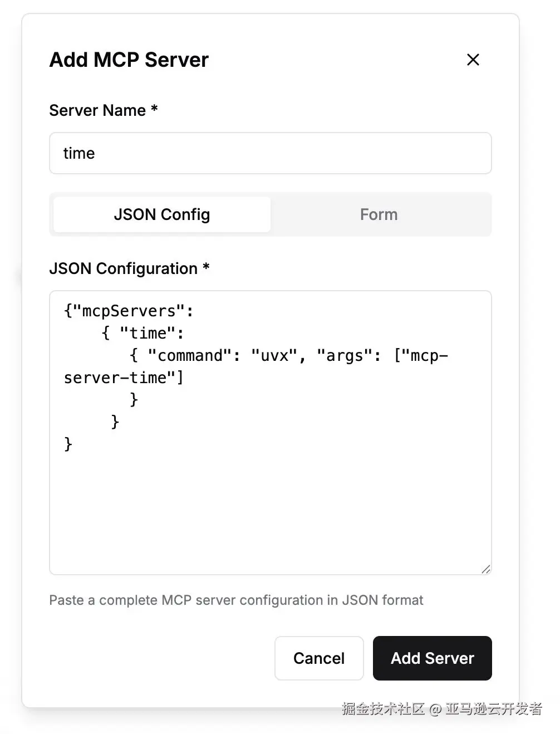This screenshot has width=560, height=734.
Task: Click the server-time"] line in the JSON
Action: [124, 378]
